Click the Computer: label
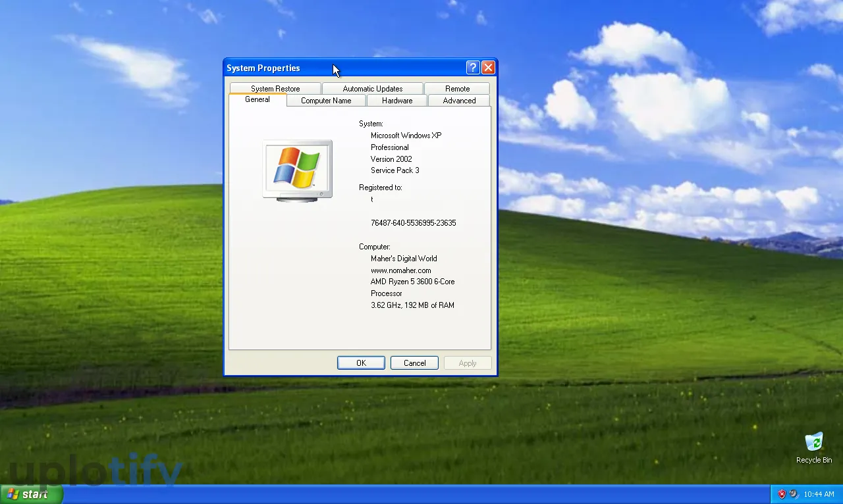The width and height of the screenshot is (843, 504). 375,247
